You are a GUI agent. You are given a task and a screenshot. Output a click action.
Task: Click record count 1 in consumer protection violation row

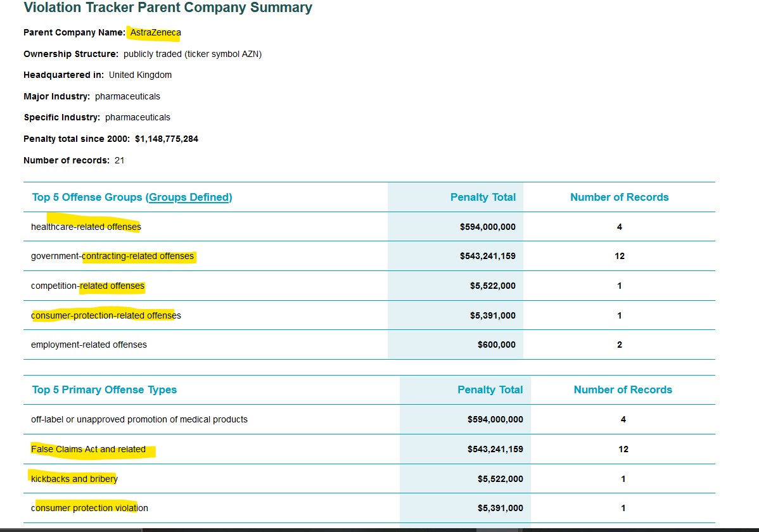coord(623,509)
